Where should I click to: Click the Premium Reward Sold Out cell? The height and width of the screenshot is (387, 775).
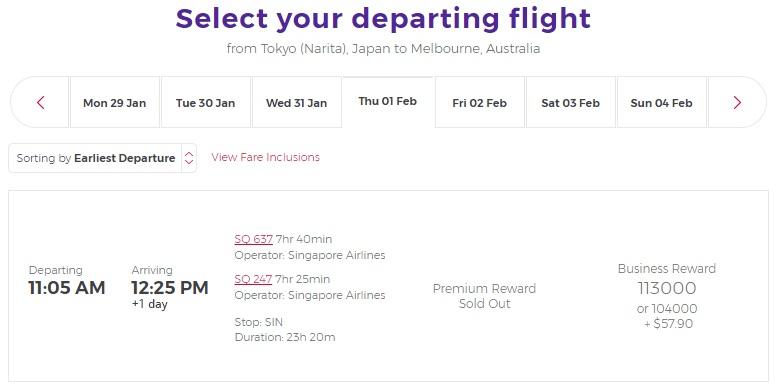(484, 296)
